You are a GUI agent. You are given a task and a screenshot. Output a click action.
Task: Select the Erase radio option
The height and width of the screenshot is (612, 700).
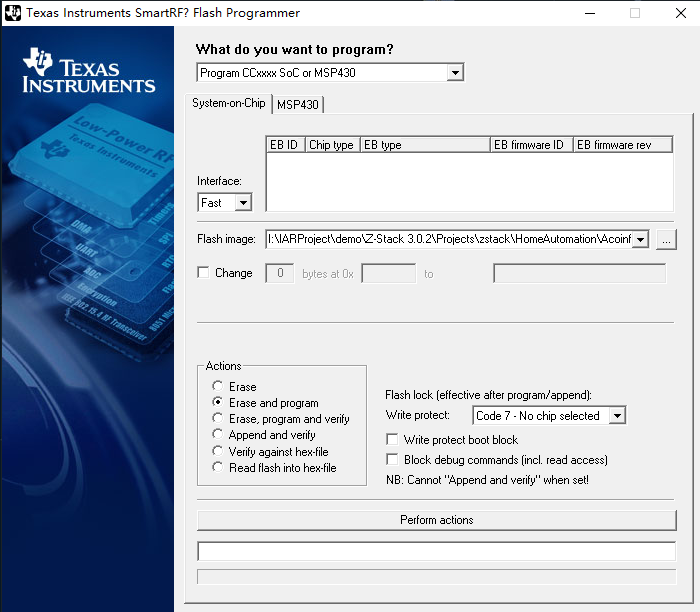[x=218, y=387]
